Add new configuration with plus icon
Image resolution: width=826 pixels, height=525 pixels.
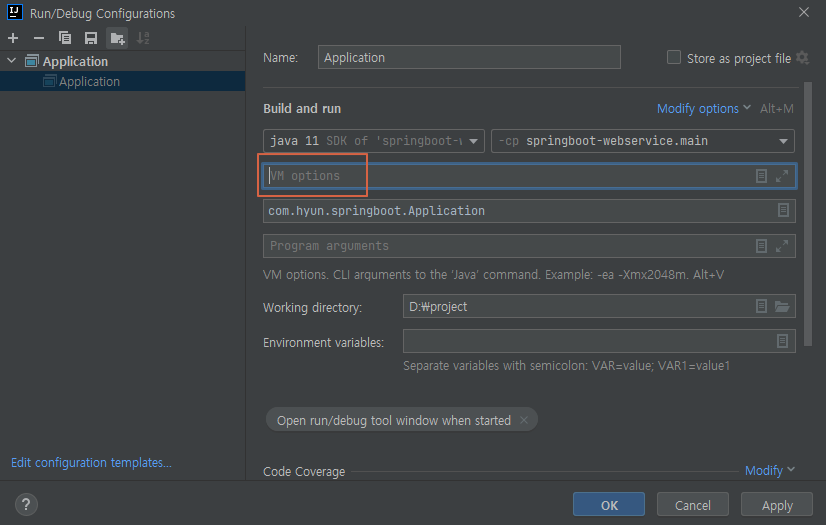[13, 38]
